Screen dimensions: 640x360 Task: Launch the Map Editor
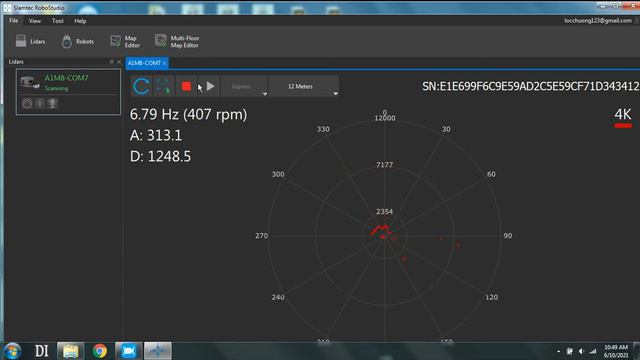coord(125,41)
